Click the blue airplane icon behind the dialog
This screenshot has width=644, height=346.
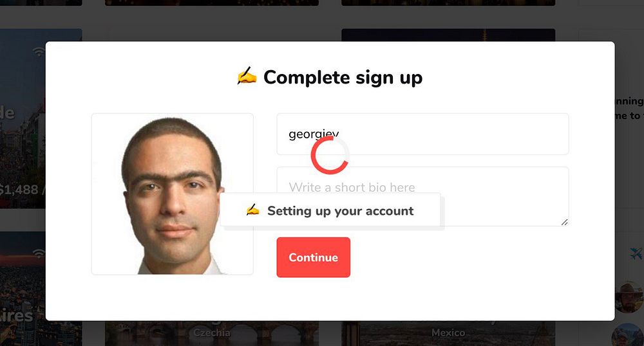(x=636, y=254)
